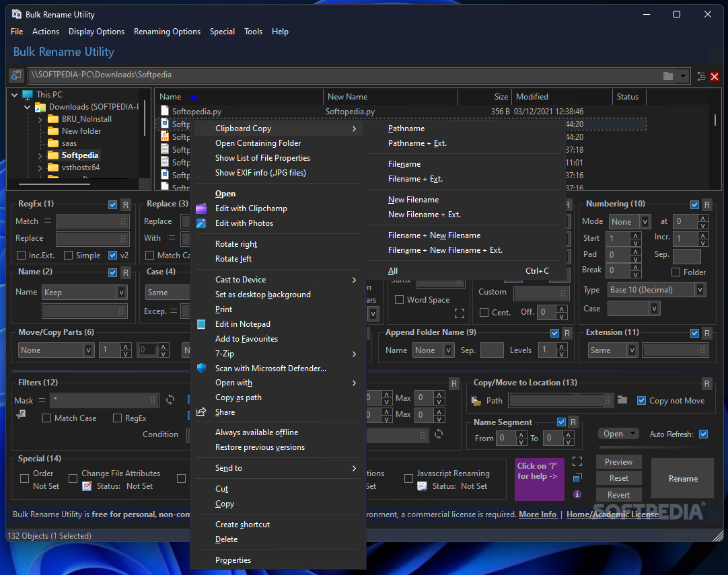Click the R reset icon for Extension (11)
The image size is (728, 575).
coord(706,333)
